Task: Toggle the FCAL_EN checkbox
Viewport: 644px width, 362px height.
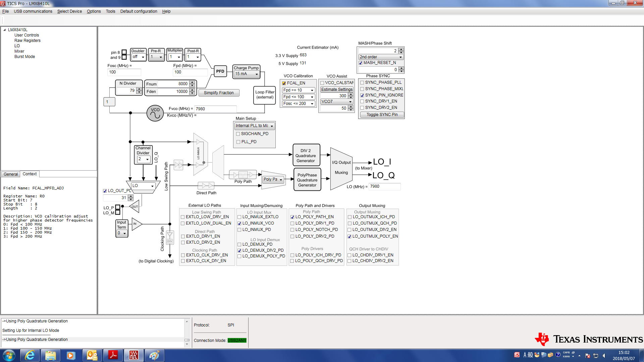Action: coord(284,83)
